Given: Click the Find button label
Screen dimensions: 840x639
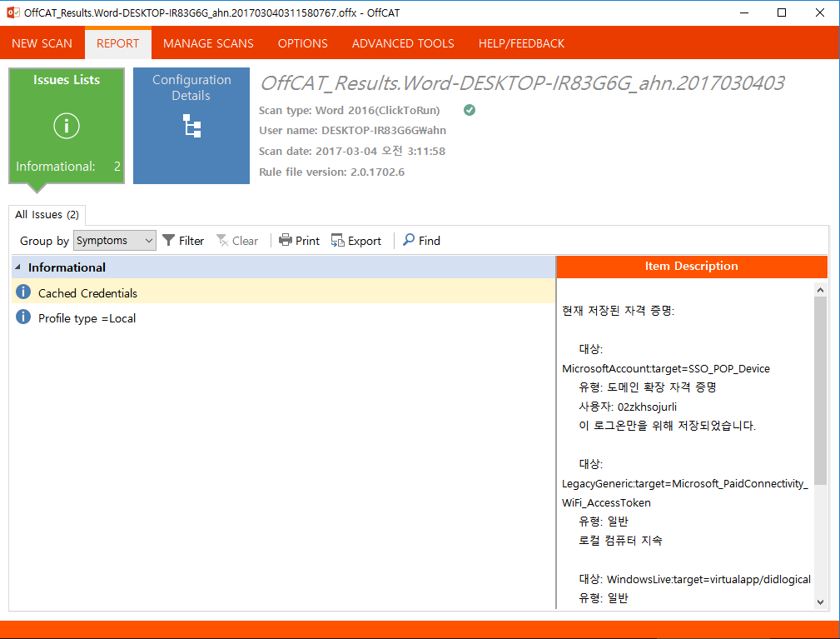Looking at the screenshot, I should pos(429,241).
